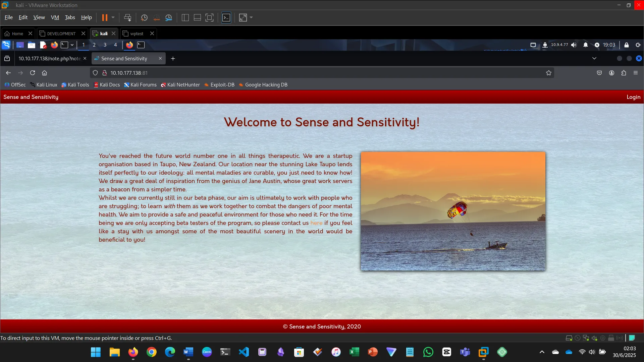
Task: Open the list all tabs chevron
Action: coord(594,58)
